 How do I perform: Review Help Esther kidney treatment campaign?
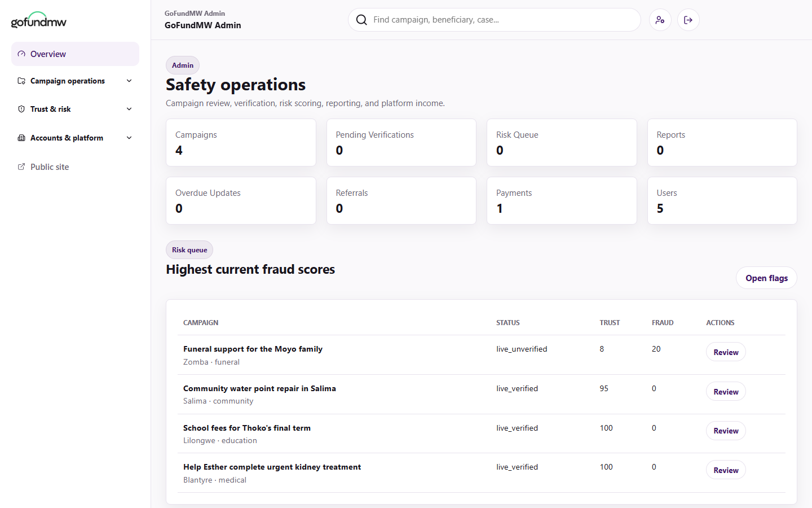point(726,470)
